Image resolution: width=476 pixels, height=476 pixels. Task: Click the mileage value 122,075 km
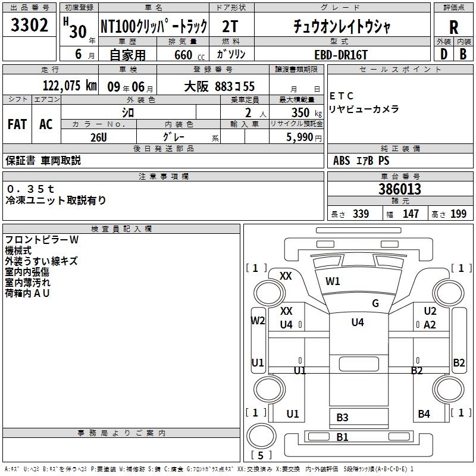[69, 86]
